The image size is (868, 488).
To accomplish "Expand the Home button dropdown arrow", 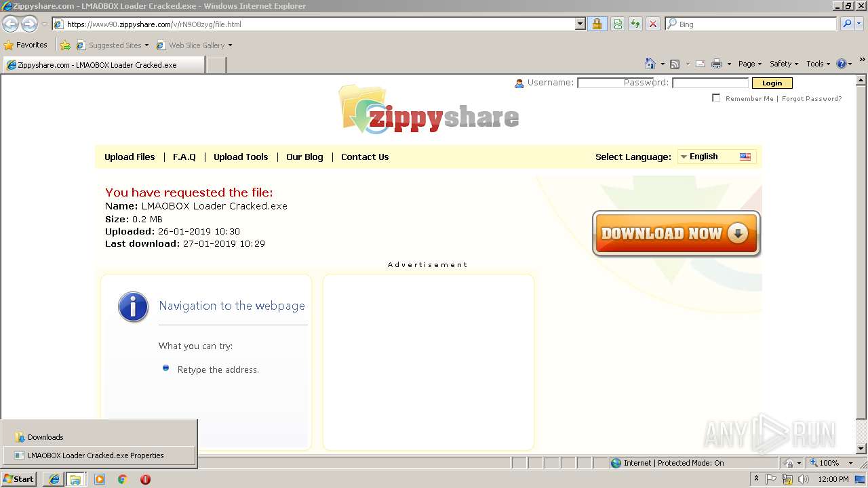I will (663, 64).
